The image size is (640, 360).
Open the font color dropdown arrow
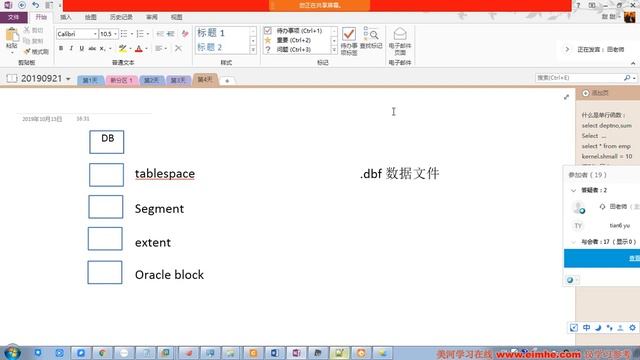[147, 49]
